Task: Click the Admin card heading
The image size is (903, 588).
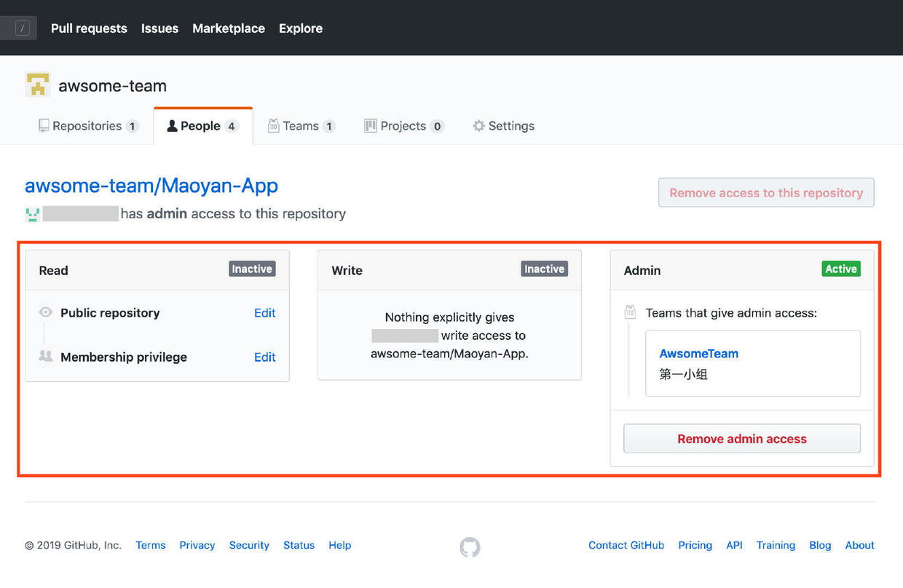Action: 642,271
